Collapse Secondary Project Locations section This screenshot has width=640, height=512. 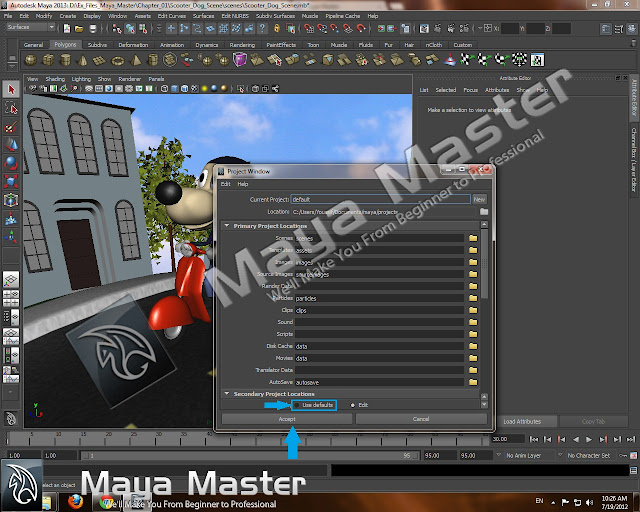click(x=227, y=394)
